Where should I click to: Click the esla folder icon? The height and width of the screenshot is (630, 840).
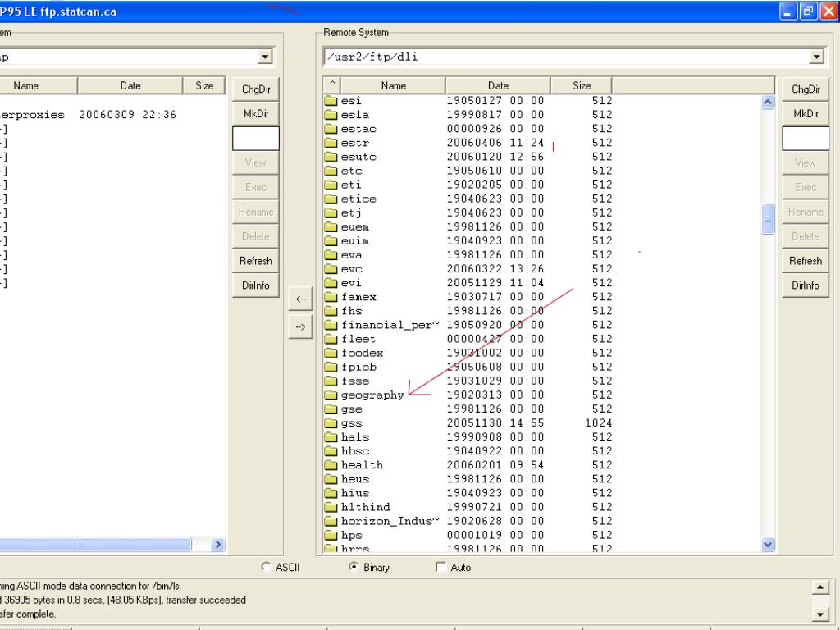[x=331, y=115]
